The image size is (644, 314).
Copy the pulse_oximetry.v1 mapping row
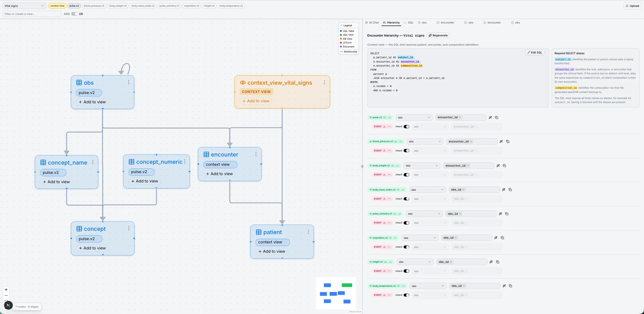507,214
